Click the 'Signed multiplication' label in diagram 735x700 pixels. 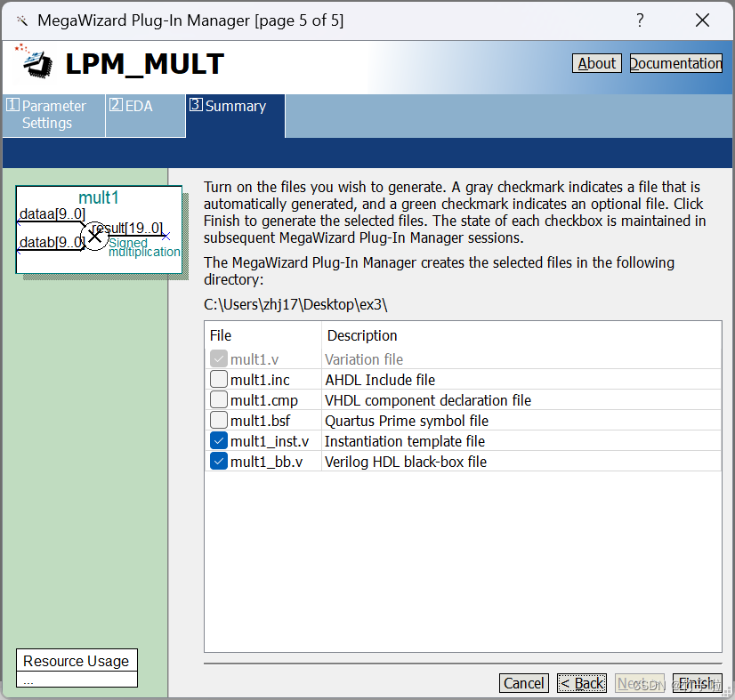click(x=144, y=247)
